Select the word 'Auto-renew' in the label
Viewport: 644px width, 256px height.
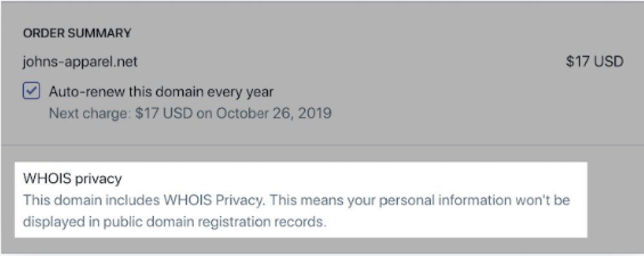[87, 91]
